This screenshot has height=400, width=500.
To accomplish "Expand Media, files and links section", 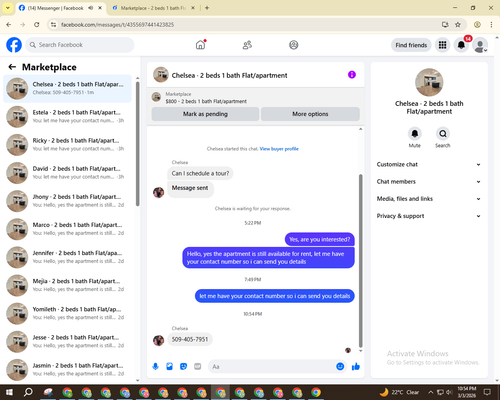I will tap(429, 199).
